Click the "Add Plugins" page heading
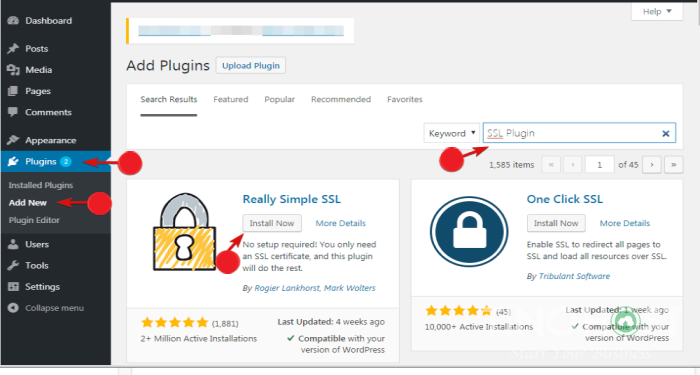Image resolution: width=700 pixels, height=375 pixels. pyautogui.click(x=168, y=66)
